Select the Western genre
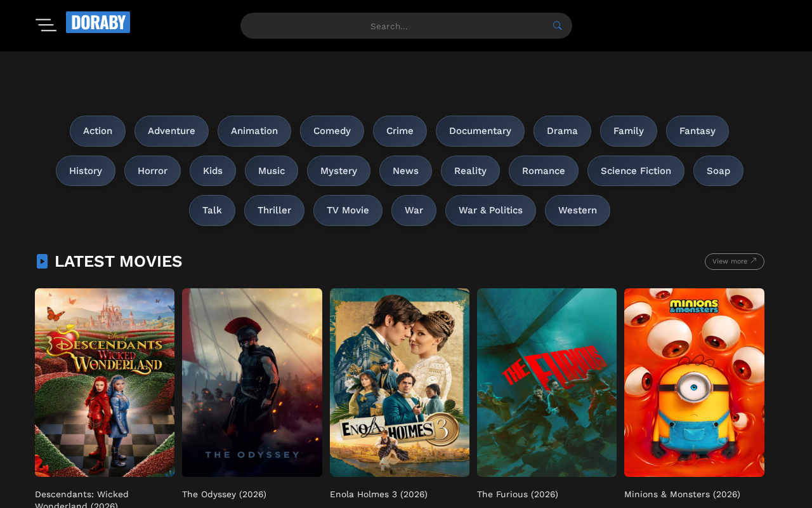Image resolution: width=812 pixels, height=508 pixels. coord(577,210)
